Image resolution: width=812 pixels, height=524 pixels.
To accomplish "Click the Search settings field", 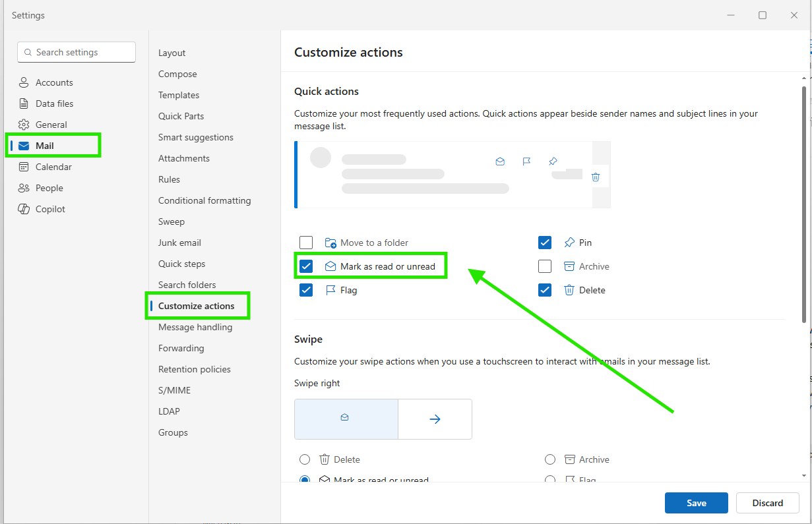I will click(x=77, y=52).
